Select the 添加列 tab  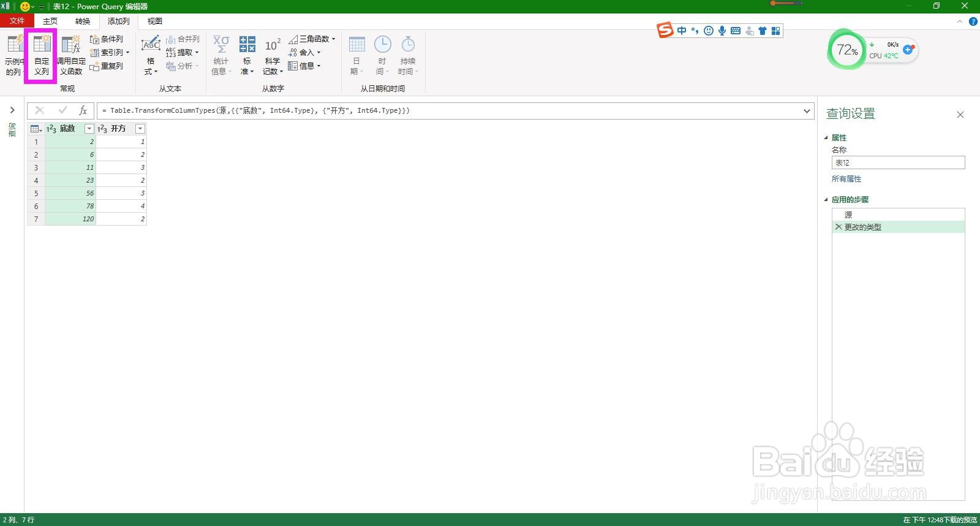pos(118,21)
